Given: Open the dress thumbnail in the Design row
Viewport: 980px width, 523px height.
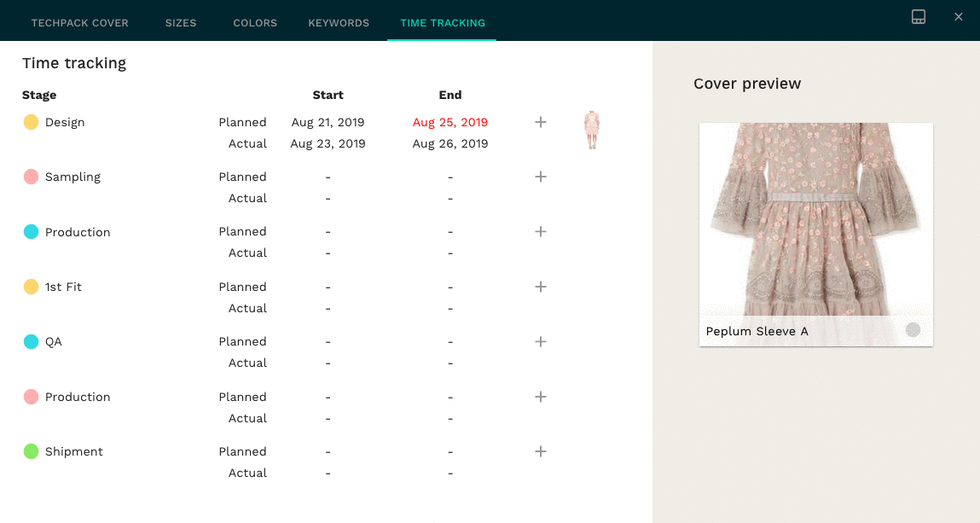Looking at the screenshot, I should coord(591,130).
